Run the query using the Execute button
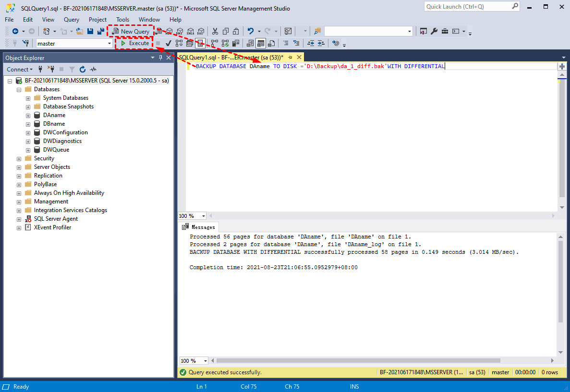 pos(133,43)
